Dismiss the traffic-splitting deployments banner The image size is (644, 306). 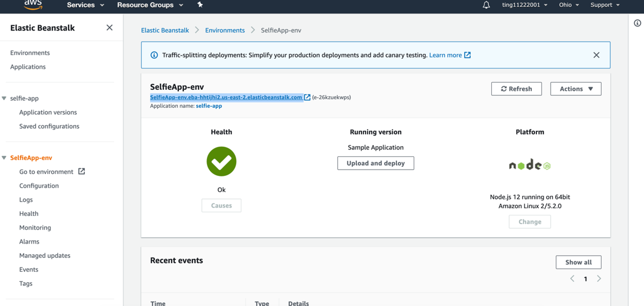596,55
